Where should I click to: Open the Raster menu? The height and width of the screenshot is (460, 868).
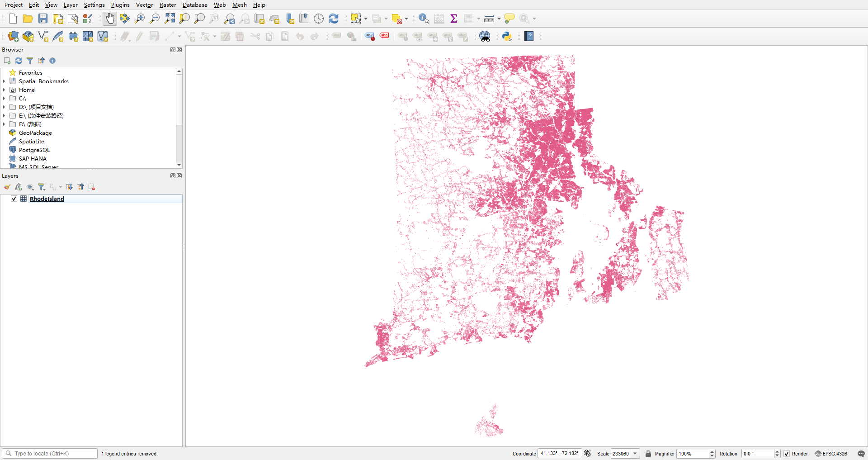click(168, 5)
